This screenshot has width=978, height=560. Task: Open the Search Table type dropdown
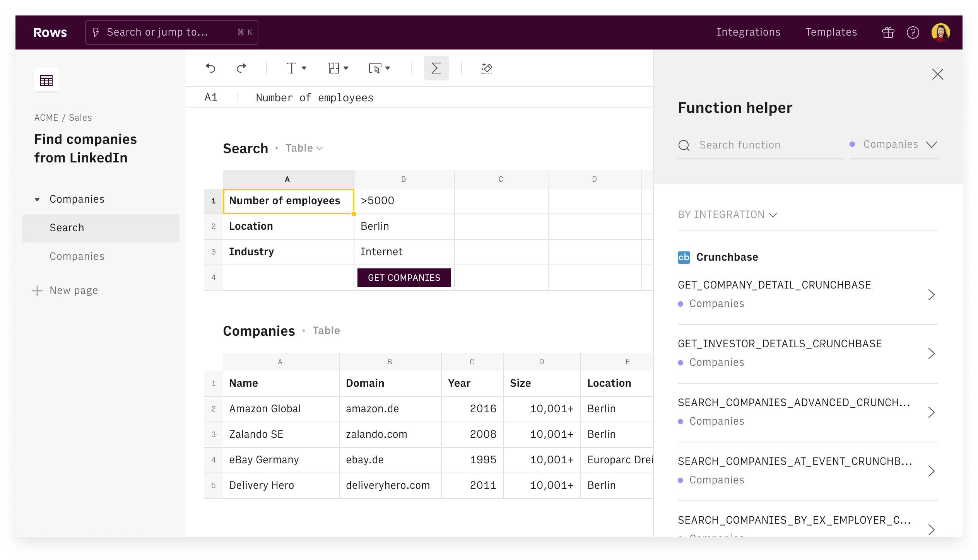pos(304,148)
